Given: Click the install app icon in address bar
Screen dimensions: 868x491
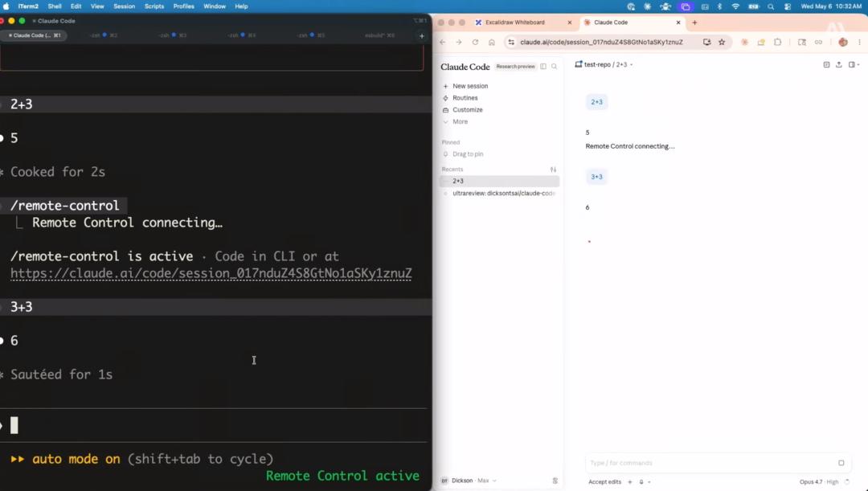Looking at the screenshot, I should point(706,42).
